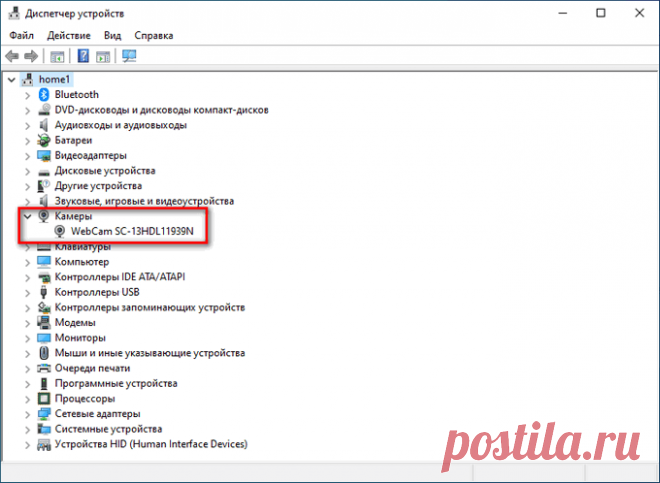This screenshot has width=660, height=483.
Task: Maximize the Диспетчер устройств window
Action: [601, 13]
